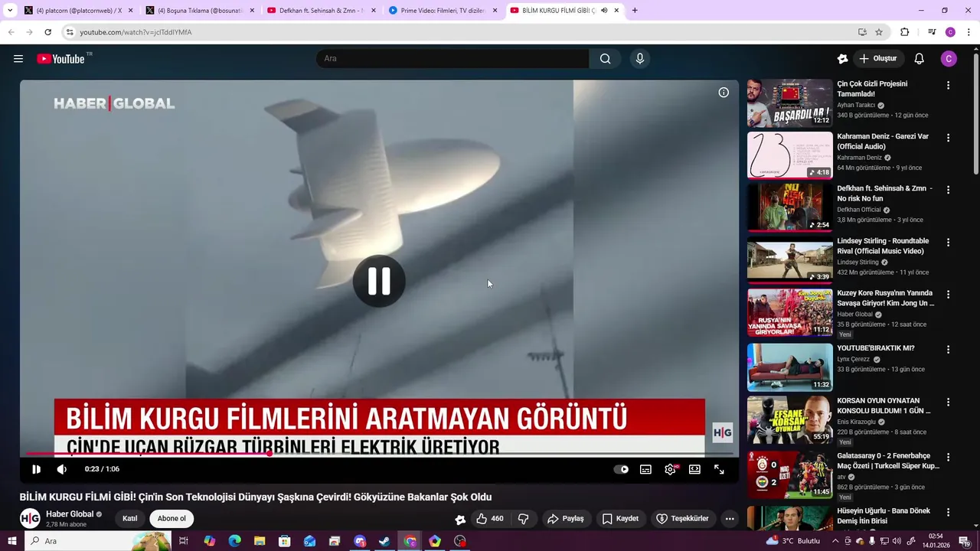
Task: Open options for Kahraman Deniz - Garezi Var
Action: [x=948, y=138]
